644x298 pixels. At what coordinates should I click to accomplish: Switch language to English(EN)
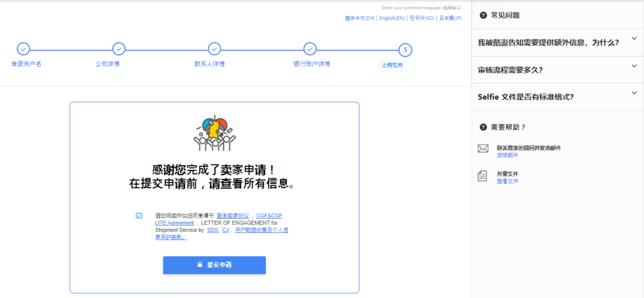tap(392, 18)
